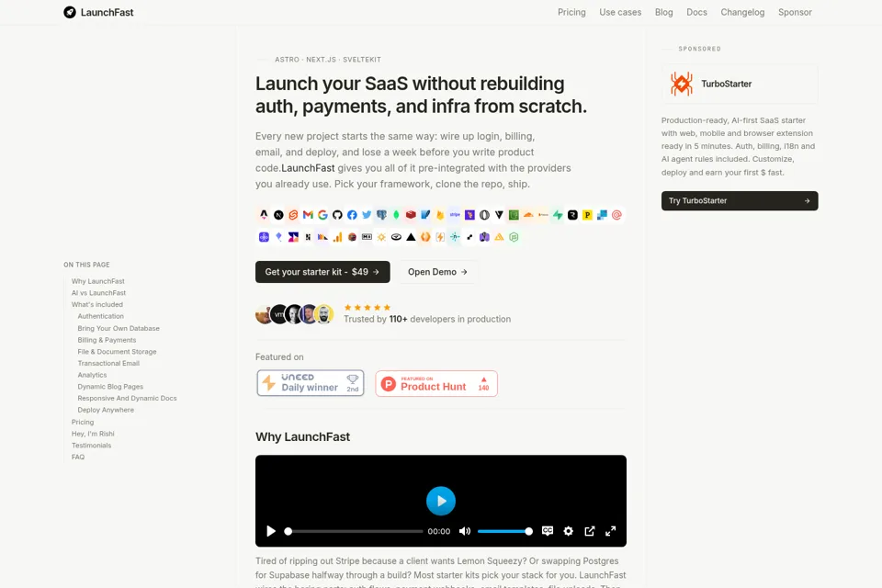The height and width of the screenshot is (588, 882).
Task: Jump to AI vs LaunchFast section
Action: point(98,293)
